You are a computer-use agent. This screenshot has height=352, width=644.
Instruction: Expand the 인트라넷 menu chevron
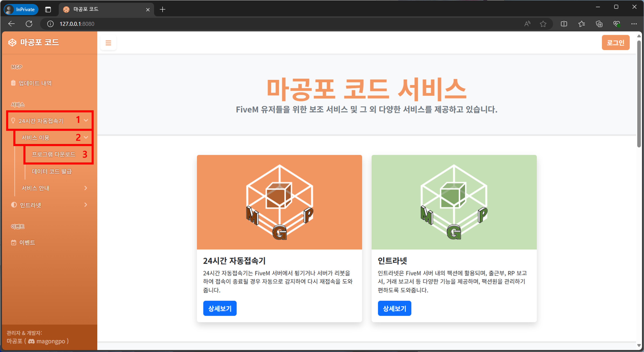pyautogui.click(x=86, y=205)
